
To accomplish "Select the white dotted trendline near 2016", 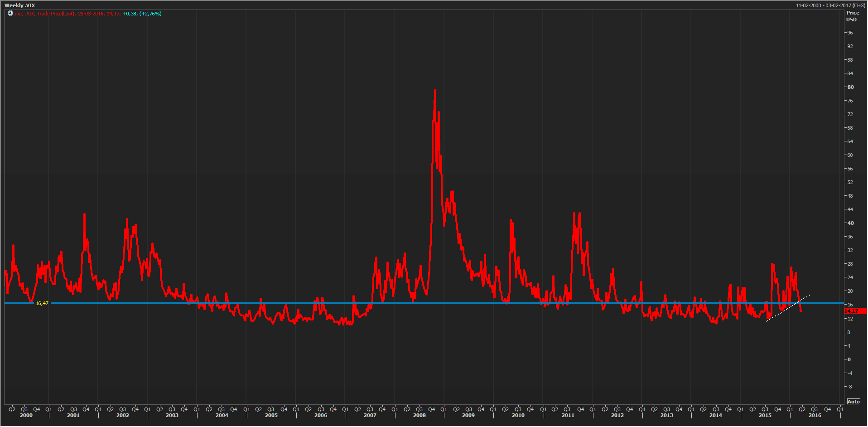I will 788,308.
